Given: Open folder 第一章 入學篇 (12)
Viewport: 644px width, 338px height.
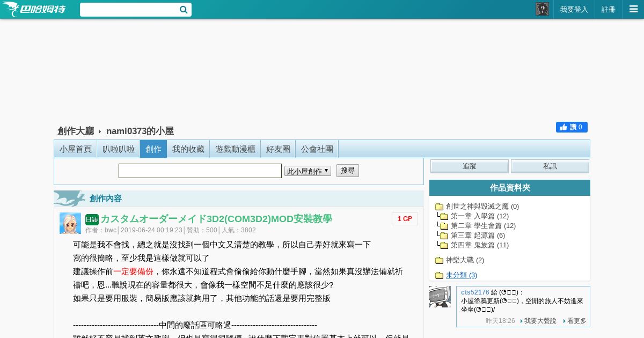Looking at the screenshot, I should [x=480, y=216].
